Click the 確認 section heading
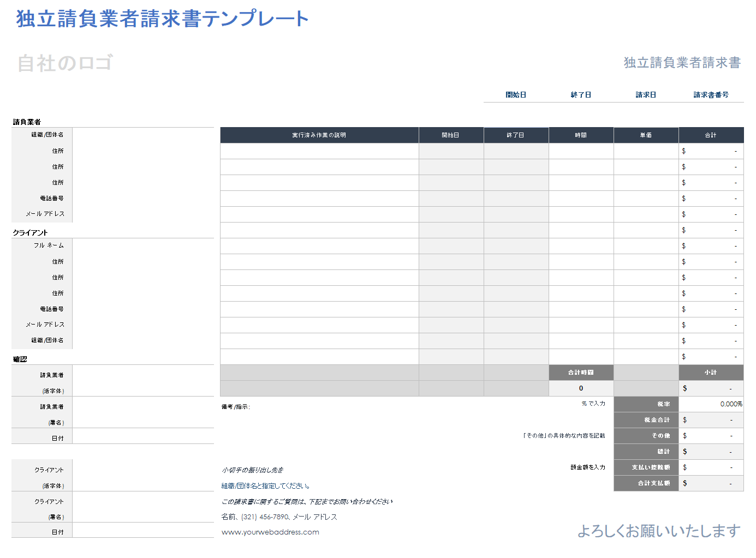 [20, 359]
